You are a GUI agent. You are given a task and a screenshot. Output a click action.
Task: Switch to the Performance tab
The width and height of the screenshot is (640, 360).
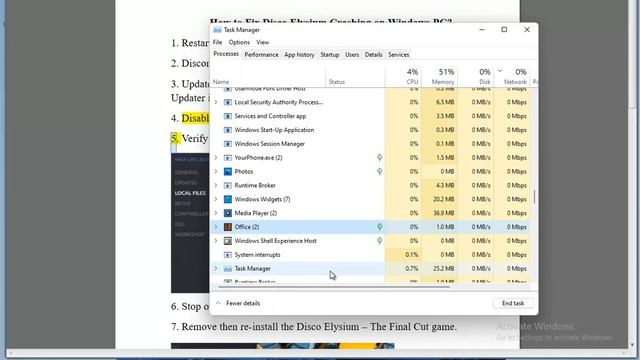pyautogui.click(x=262, y=55)
